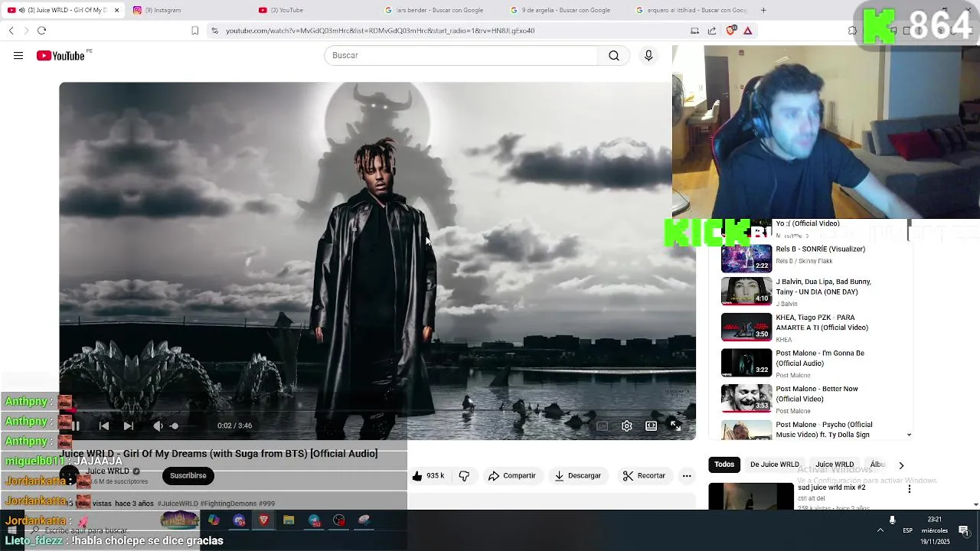
Task: Skip to the next video
Action: [129, 425]
